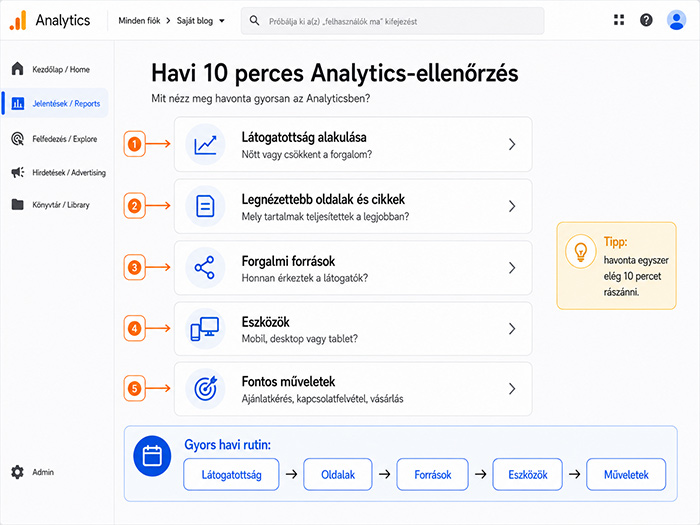
Task: Open Fontos műveletek card chevron
Action: tap(512, 389)
